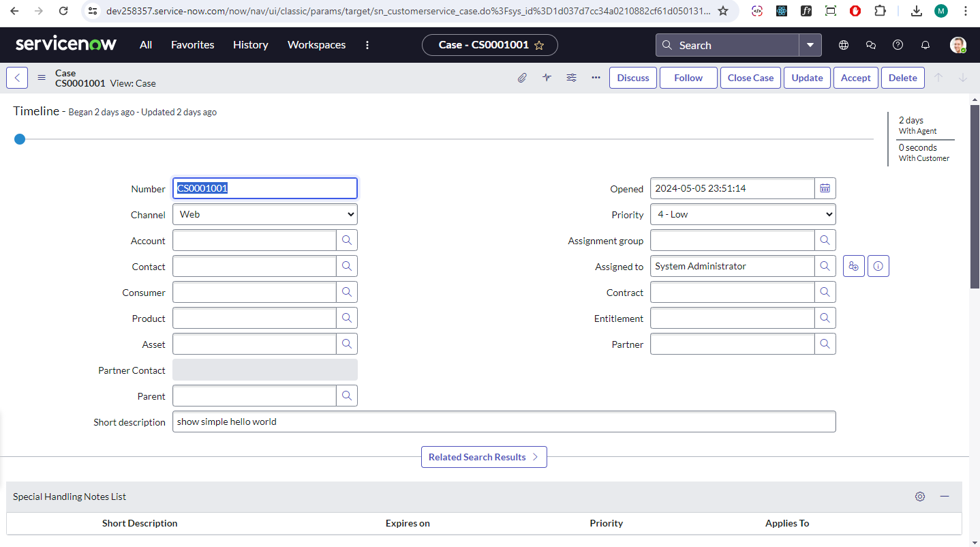
Task: Switch to the Workspaces menu item
Action: (x=316, y=44)
